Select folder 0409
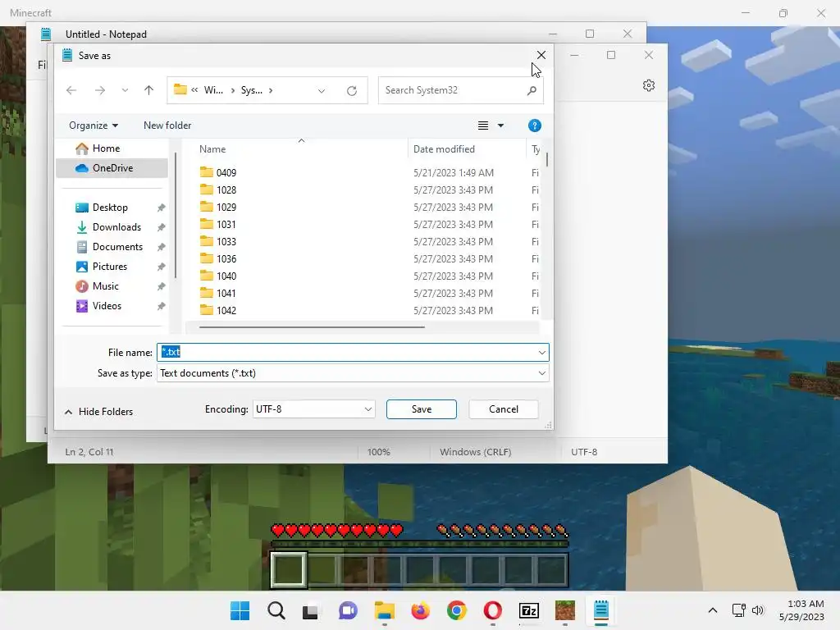 [x=218, y=172]
